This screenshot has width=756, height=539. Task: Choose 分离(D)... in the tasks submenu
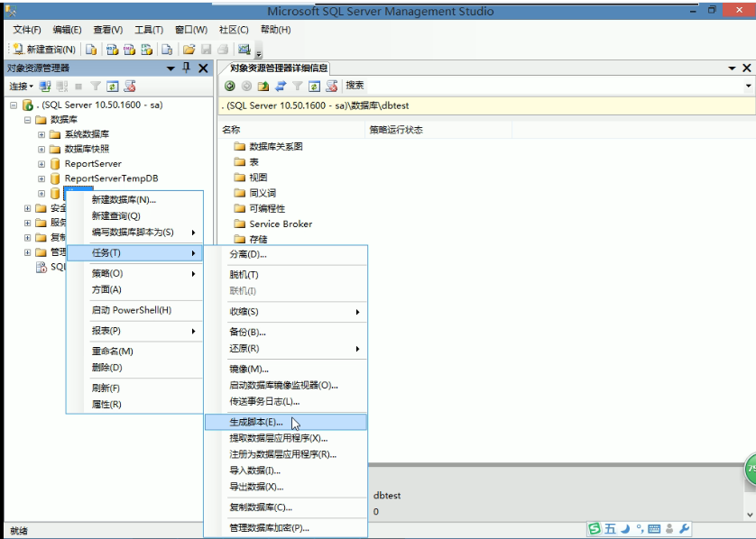tap(286, 254)
